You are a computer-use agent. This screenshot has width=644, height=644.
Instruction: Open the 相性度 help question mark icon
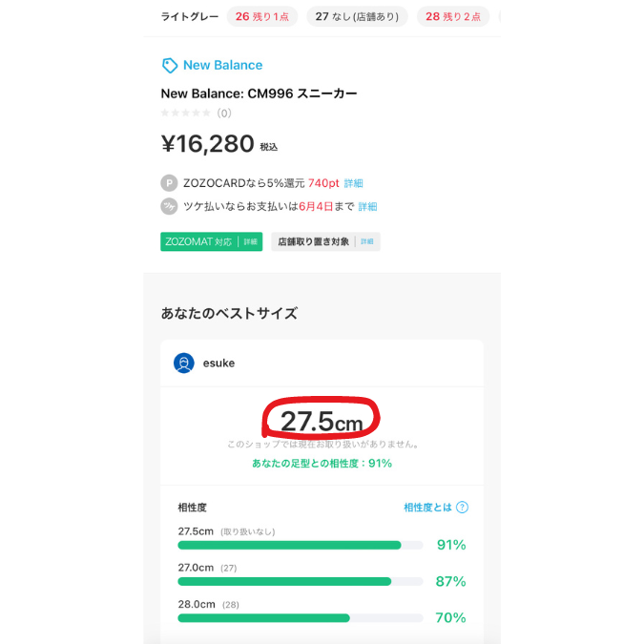tap(463, 508)
